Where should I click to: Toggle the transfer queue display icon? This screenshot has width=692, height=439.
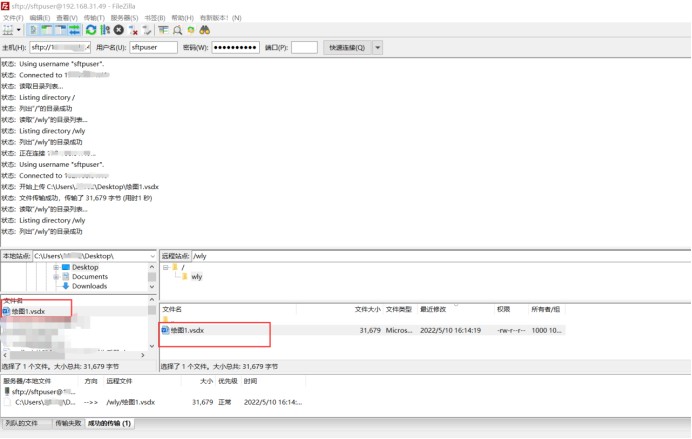[75, 30]
